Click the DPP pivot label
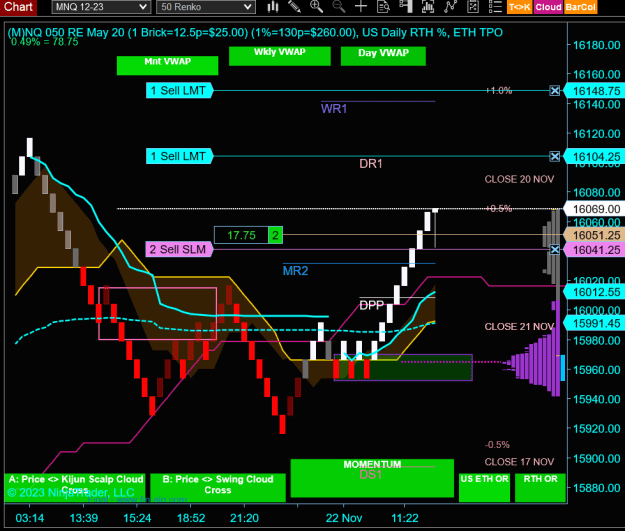Screen dimensions: 625x531 (x=371, y=306)
